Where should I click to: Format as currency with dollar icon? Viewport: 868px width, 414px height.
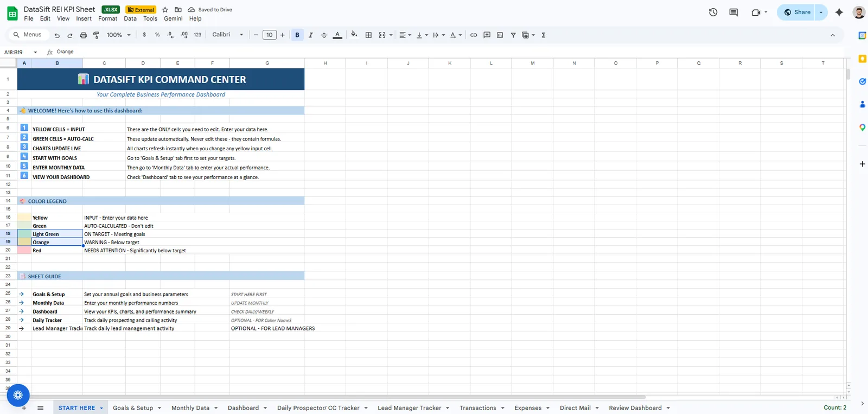tap(144, 35)
